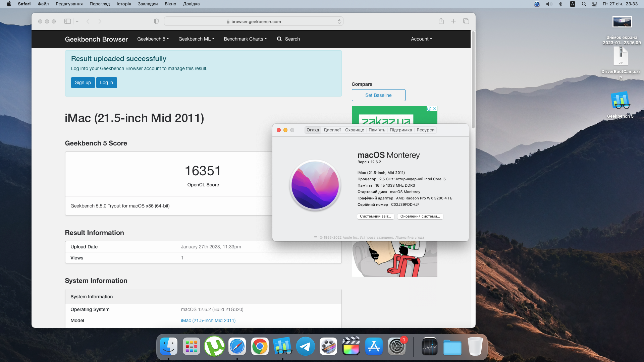Show tab overview icon in Safari
The image size is (644, 362).
click(x=466, y=21)
